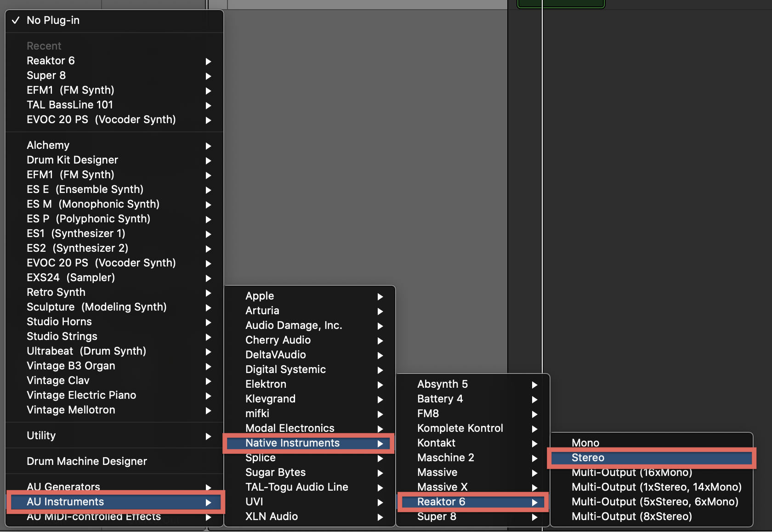Viewport: 772px width, 532px height.
Task: Open Alchemy instrument submenu
Action: click(x=48, y=145)
